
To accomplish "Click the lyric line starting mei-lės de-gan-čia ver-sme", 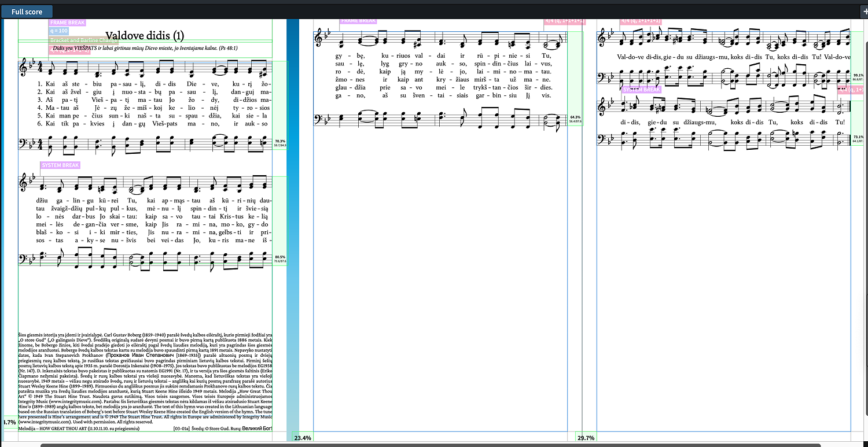I will (x=153, y=224).
